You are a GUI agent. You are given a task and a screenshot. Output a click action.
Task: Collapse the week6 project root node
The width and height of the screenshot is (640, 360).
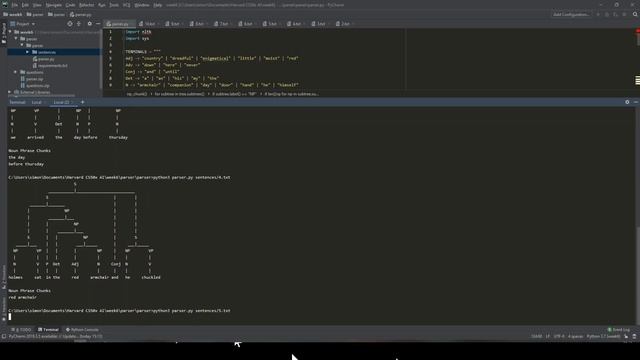[x=11, y=32]
